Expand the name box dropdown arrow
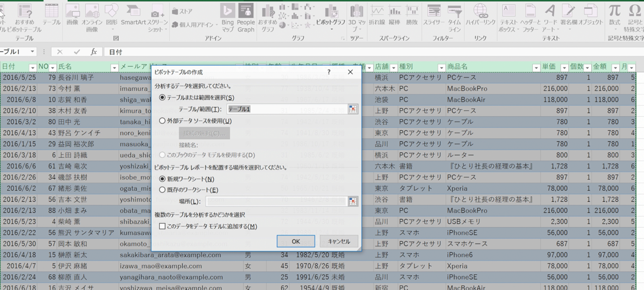The image size is (644, 290). 32,52
